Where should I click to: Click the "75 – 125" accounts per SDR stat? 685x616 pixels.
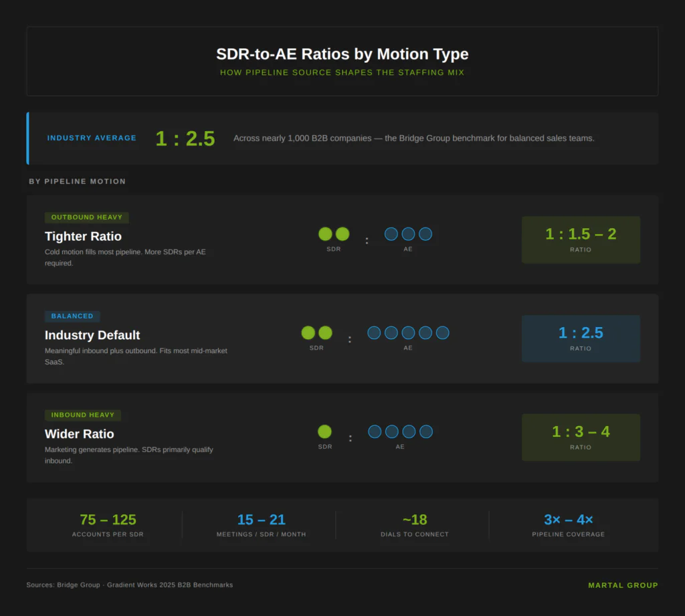(x=108, y=520)
